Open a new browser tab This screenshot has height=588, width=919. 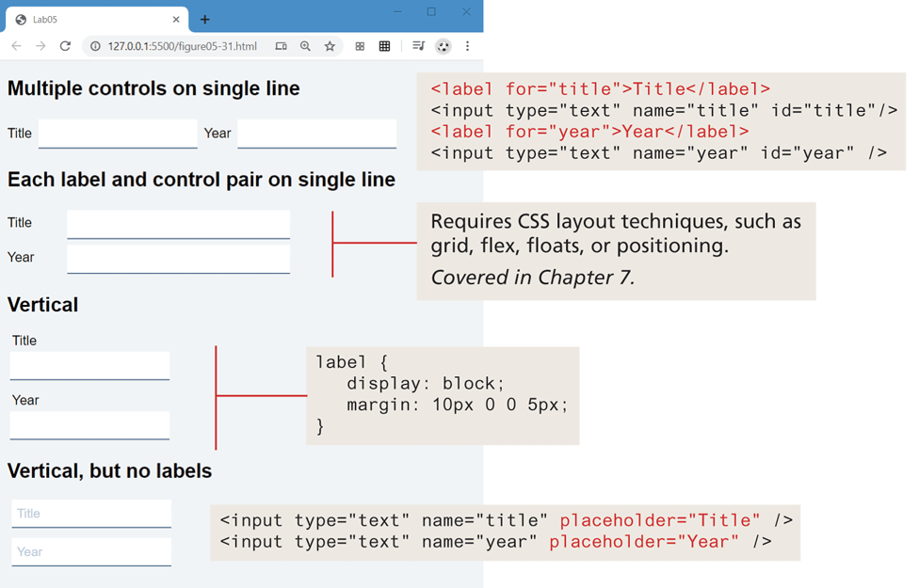[204, 19]
